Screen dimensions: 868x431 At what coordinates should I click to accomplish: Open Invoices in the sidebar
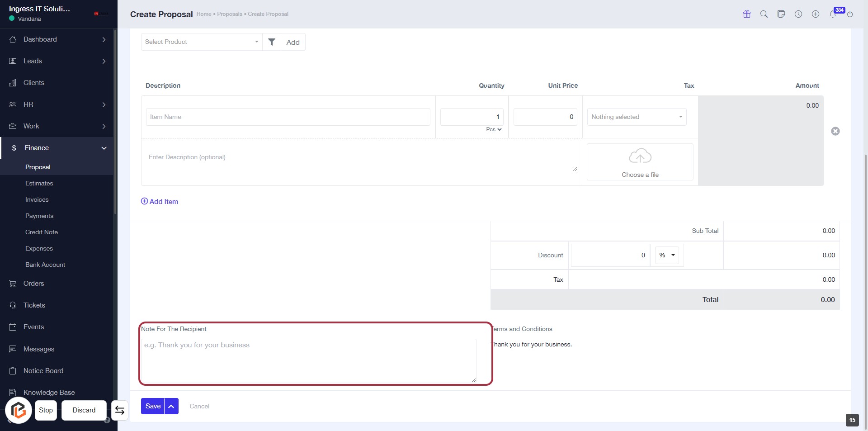tap(37, 199)
